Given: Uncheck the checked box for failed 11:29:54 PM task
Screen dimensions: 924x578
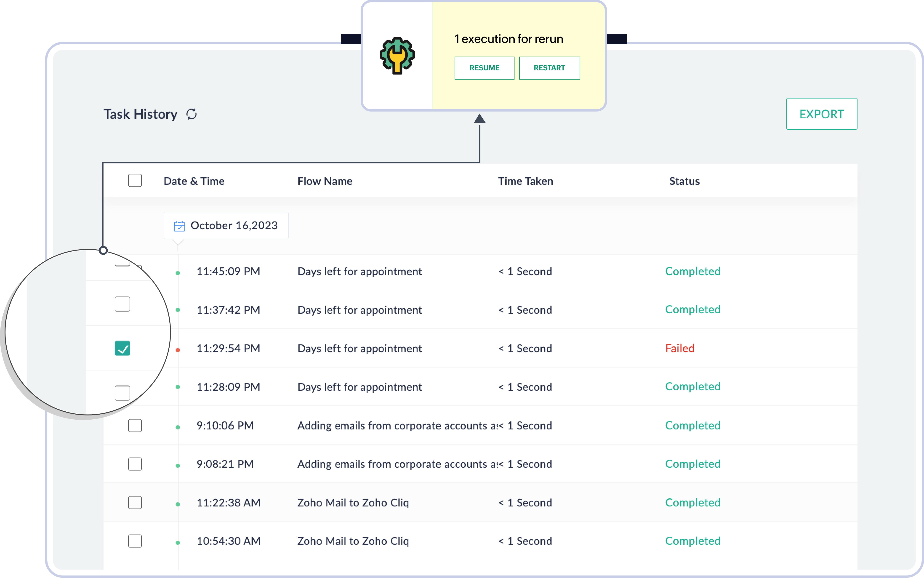Looking at the screenshot, I should pos(122,348).
